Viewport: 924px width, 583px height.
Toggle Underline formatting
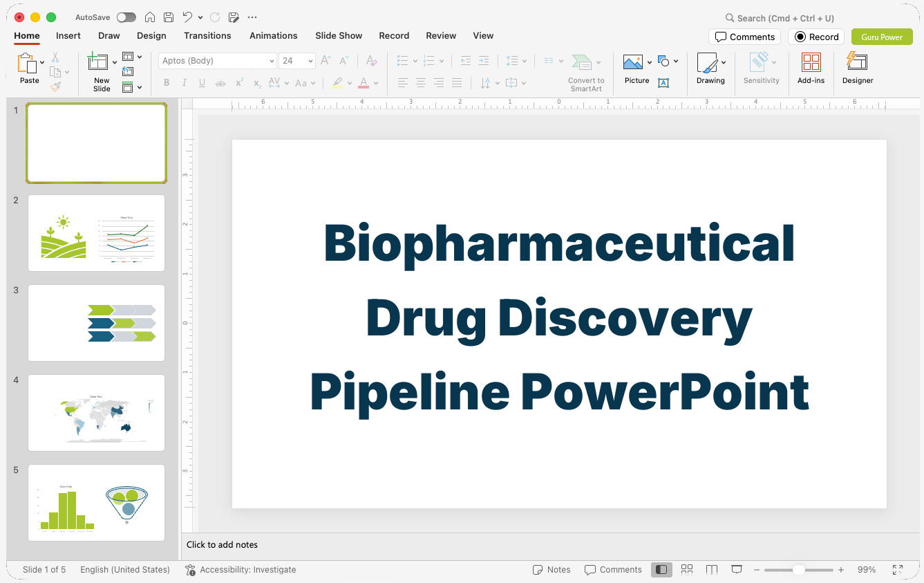(202, 83)
